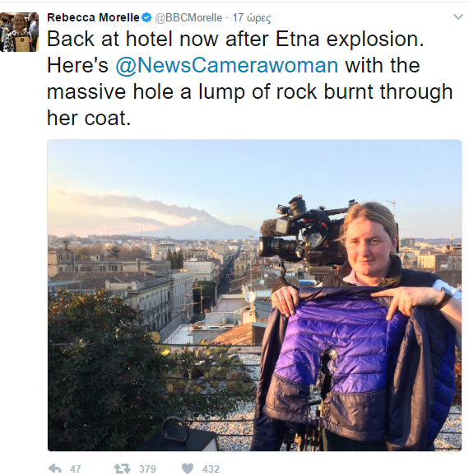Click the like count 432
469x476 pixels.
pyautogui.click(x=211, y=469)
